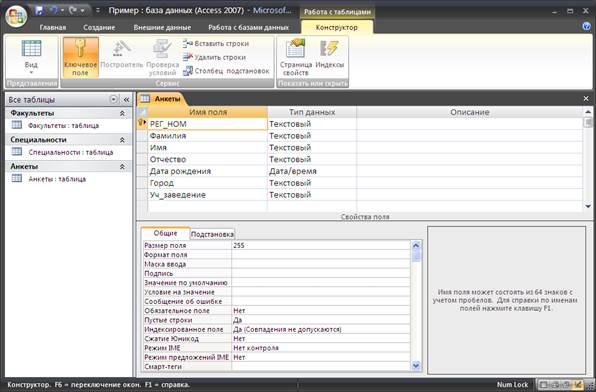Collapse navigation pane with double chevron
The height and width of the screenshot is (392, 596).
[126, 100]
